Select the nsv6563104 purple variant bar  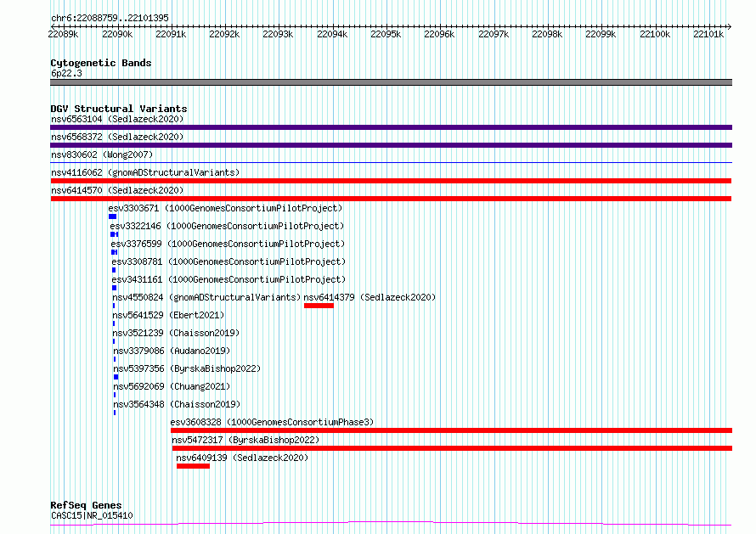click(x=391, y=127)
